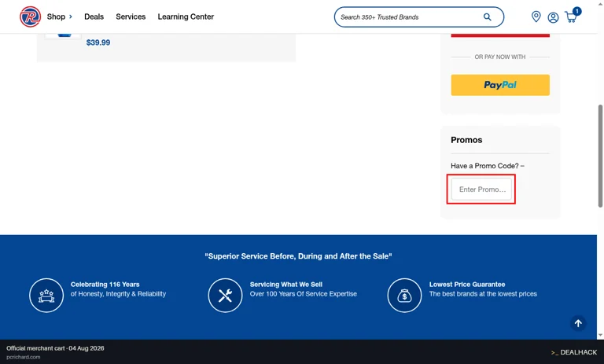Open Learning Center
Image resolution: width=604 pixels, height=364 pixels.
click(186, 17)
